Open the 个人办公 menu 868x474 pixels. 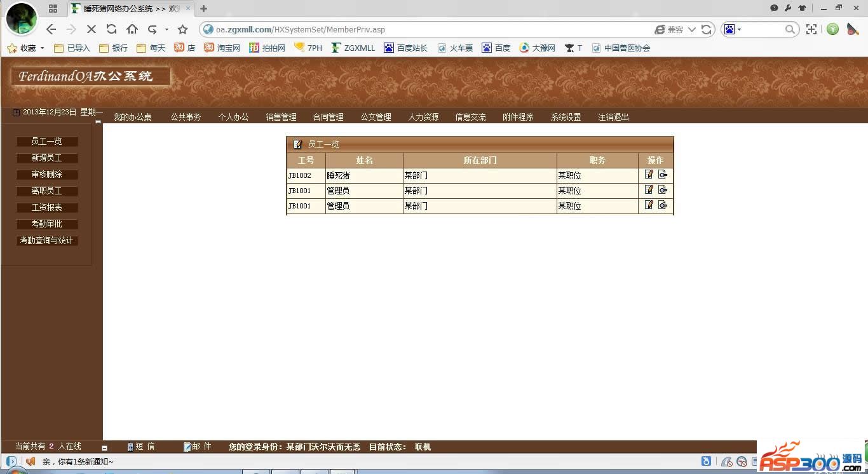pyautogui.click(x=233, y=117)
